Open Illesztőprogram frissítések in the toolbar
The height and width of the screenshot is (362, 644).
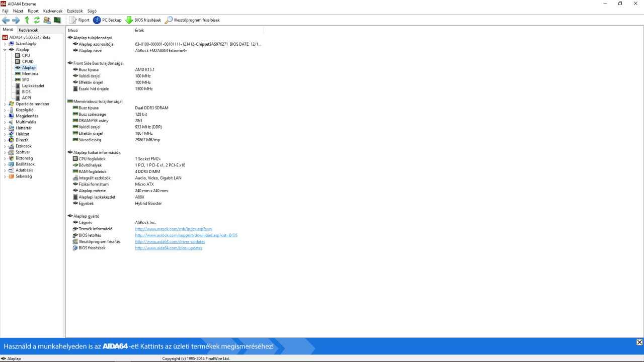click(x=193, y=20)
